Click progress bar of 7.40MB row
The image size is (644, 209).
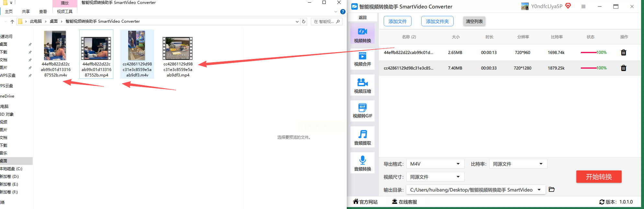pos(589,68)
